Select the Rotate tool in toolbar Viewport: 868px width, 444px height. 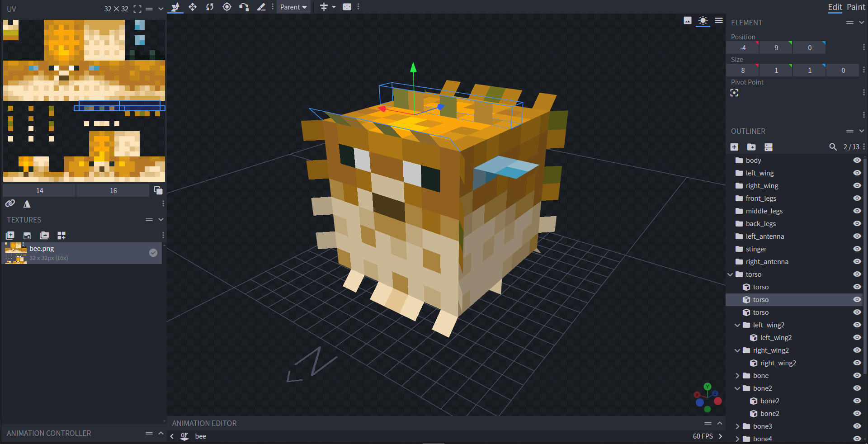click(x=210, y=7)
